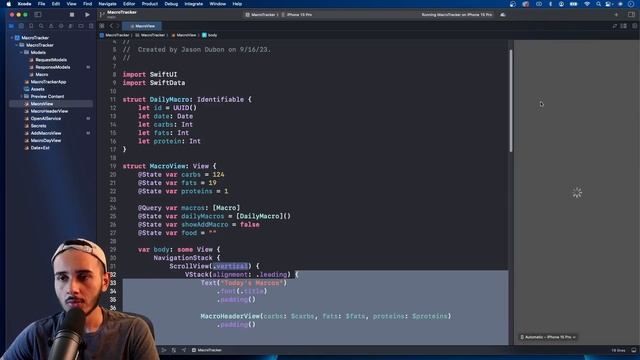Open the Integrate menu
The width and height of the screenshot is (640, 360).
(x=193, y=4)
